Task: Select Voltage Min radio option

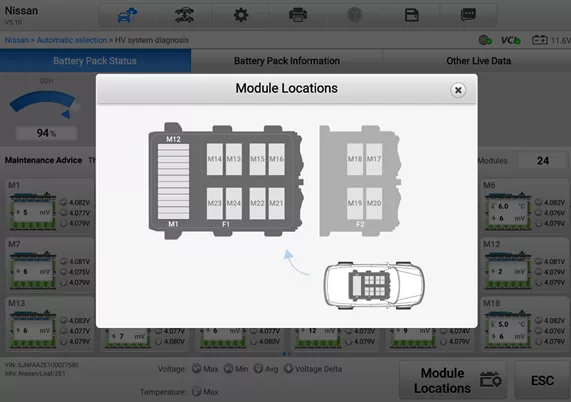Action: point(236,369)
